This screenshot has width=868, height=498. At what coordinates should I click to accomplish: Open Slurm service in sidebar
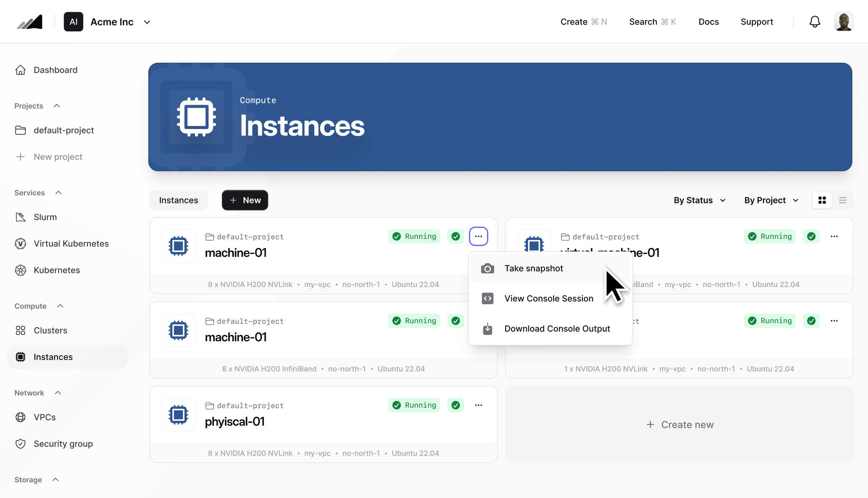(x=45, y=217)
